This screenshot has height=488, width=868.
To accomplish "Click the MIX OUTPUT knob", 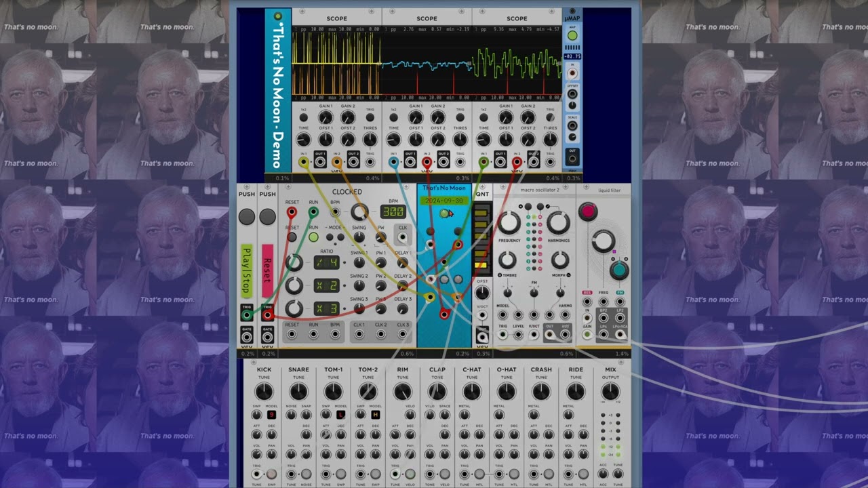I will coord(610,392).
